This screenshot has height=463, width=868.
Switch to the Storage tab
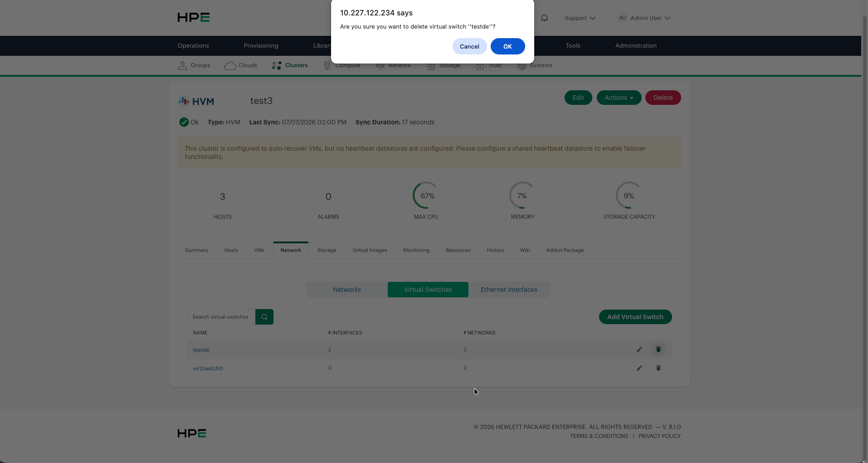click(327, 250)
